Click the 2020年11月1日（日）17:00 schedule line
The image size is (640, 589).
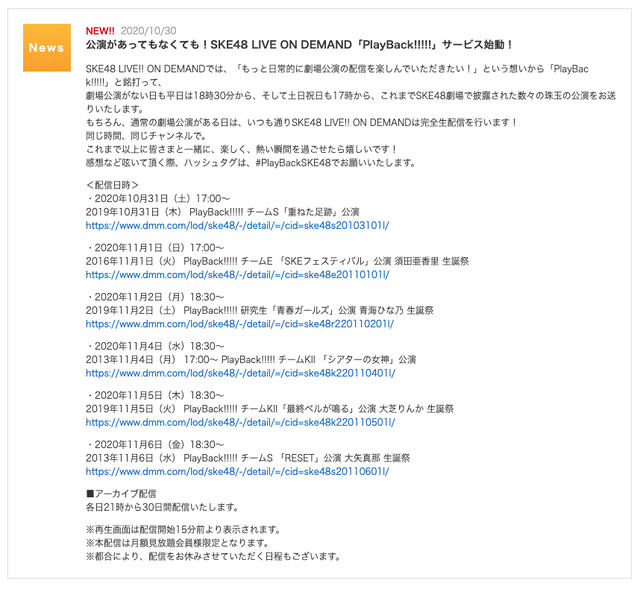155,248
